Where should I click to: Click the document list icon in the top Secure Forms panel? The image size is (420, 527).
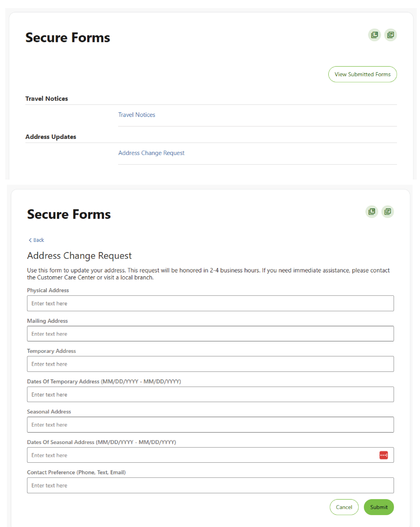(x=390, y=35)
